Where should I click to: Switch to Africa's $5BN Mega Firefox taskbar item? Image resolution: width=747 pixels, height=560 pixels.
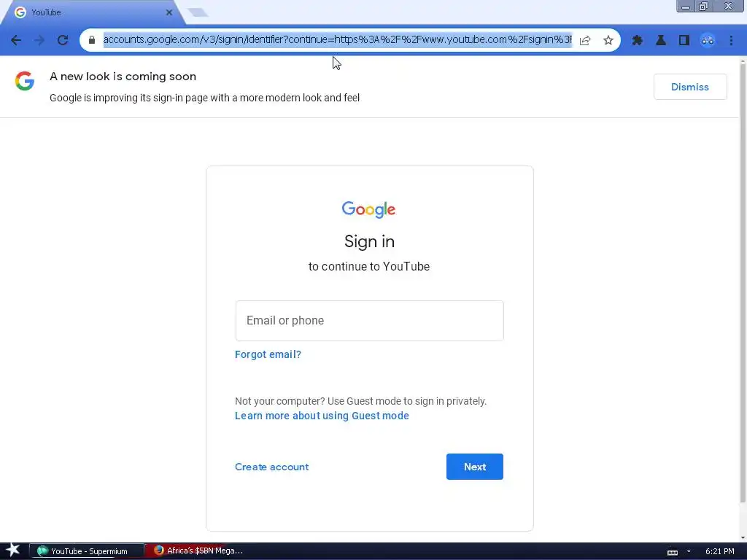[x=199, y=551]
